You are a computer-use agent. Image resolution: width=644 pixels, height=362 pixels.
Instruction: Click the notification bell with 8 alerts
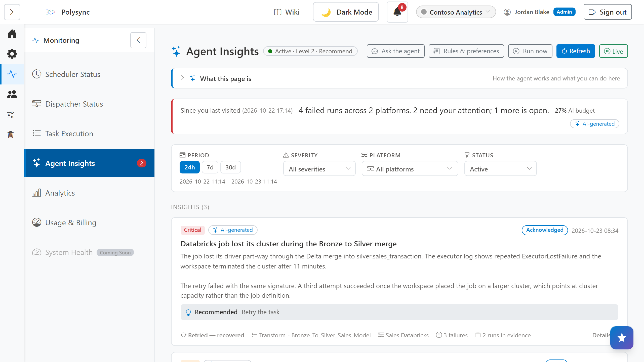(x=397, y=12)
